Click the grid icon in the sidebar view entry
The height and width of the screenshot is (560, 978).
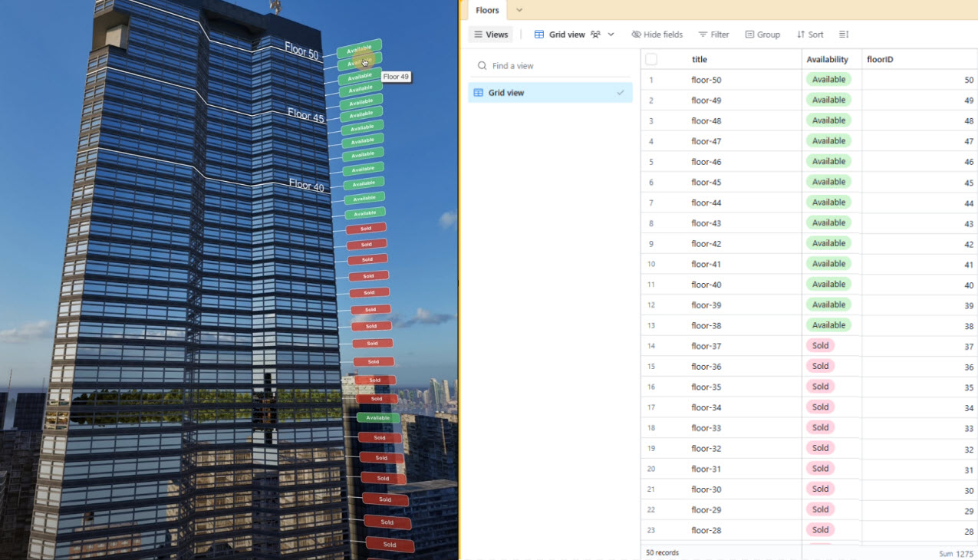point(479,93)
